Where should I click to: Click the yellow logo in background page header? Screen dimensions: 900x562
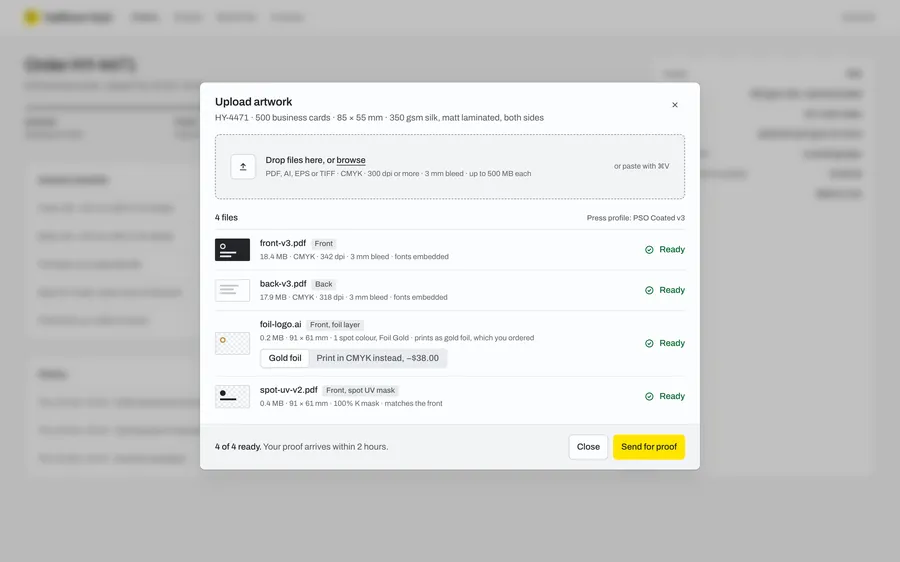tap(32, 18)
